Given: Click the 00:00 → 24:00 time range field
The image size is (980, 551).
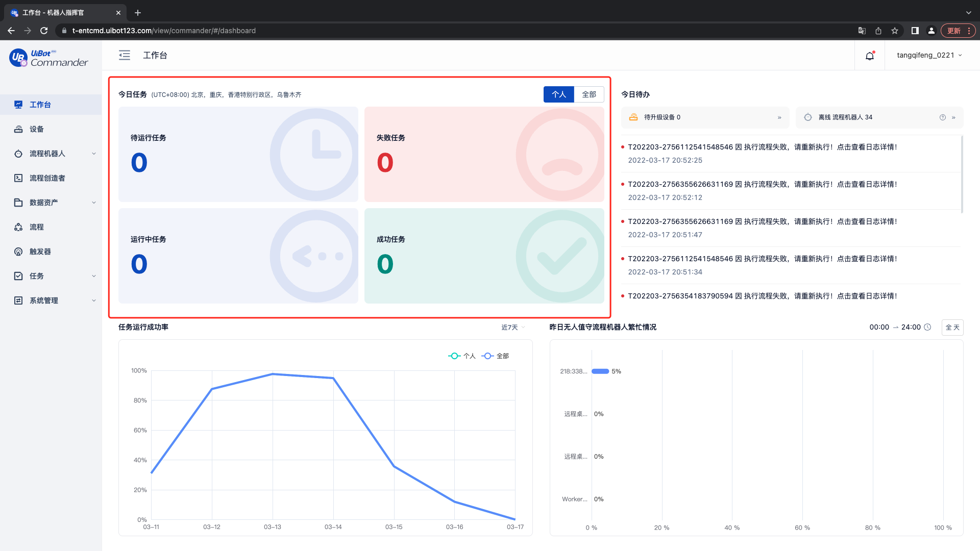Looking at the screenshot, I should point(900,327).
